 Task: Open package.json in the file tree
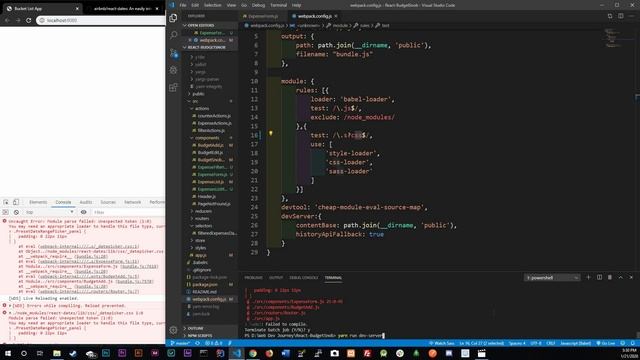pos(204,284)
